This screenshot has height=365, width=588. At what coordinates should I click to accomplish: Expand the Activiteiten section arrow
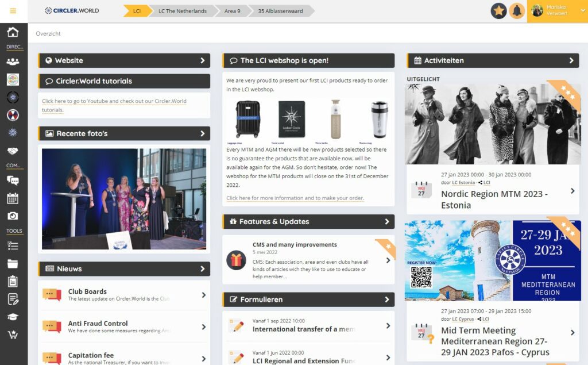[x=571, y=60]
